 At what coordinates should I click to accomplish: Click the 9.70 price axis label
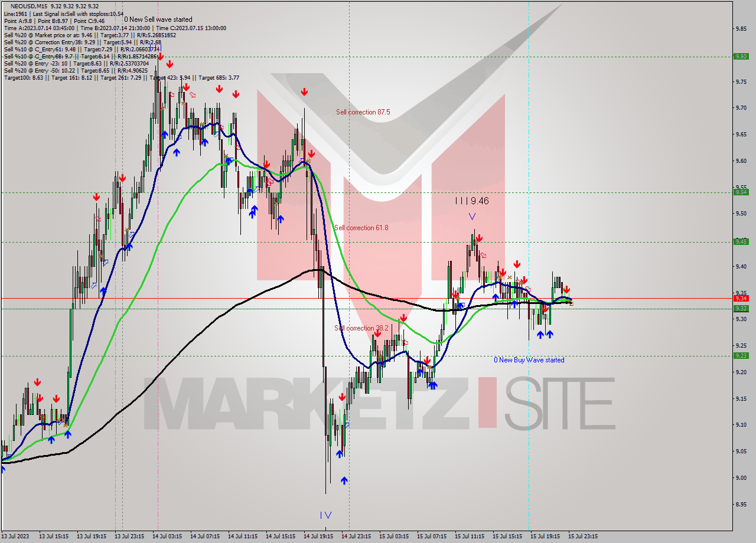[742, 108]
